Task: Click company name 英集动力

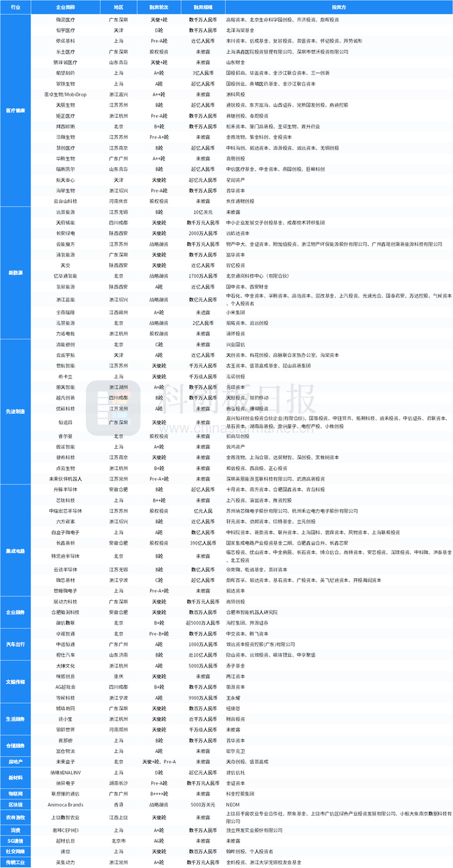Action: [66, 862]
